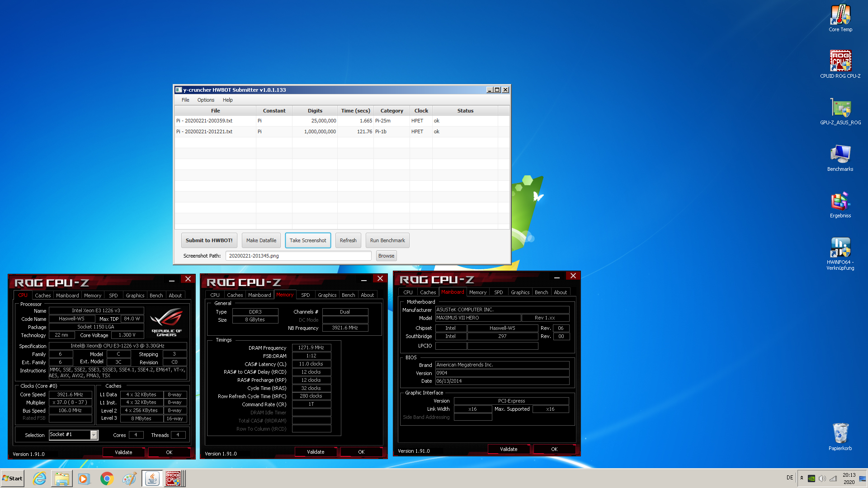The height and width of the screenshot is (488, 868).
Task: Click the 3921.6 MHz Core Speed value
Action: click(x=70, y=394)
